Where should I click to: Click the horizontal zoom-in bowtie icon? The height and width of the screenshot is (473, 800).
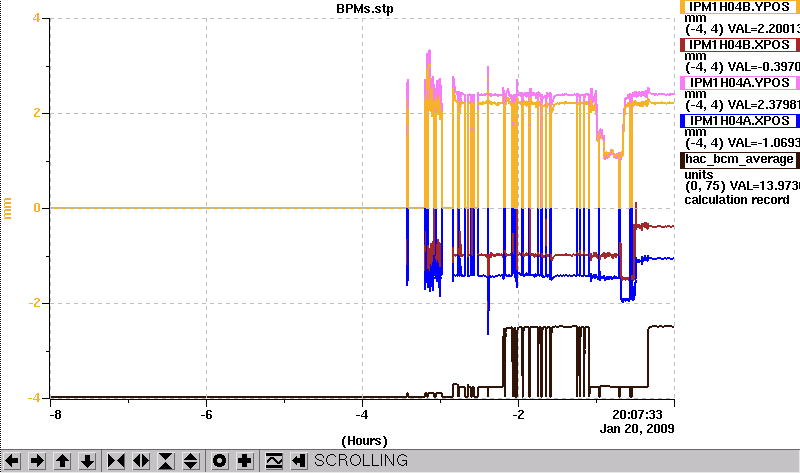tap(116, 461)
